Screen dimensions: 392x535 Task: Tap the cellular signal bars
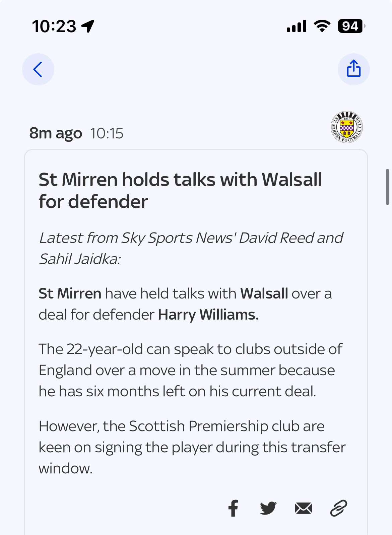[297, 26]
